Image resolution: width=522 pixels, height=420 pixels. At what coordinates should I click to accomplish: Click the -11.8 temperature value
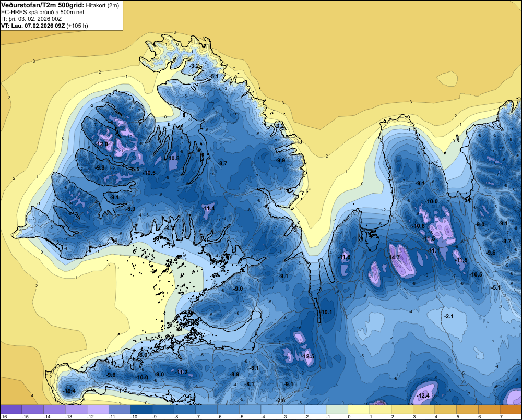point(345,257)
